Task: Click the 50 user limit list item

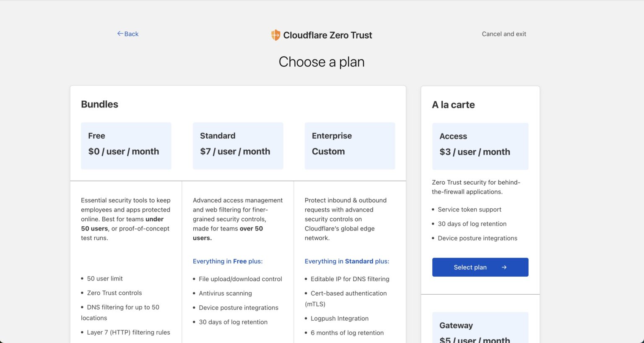Action: pos(105,278)
